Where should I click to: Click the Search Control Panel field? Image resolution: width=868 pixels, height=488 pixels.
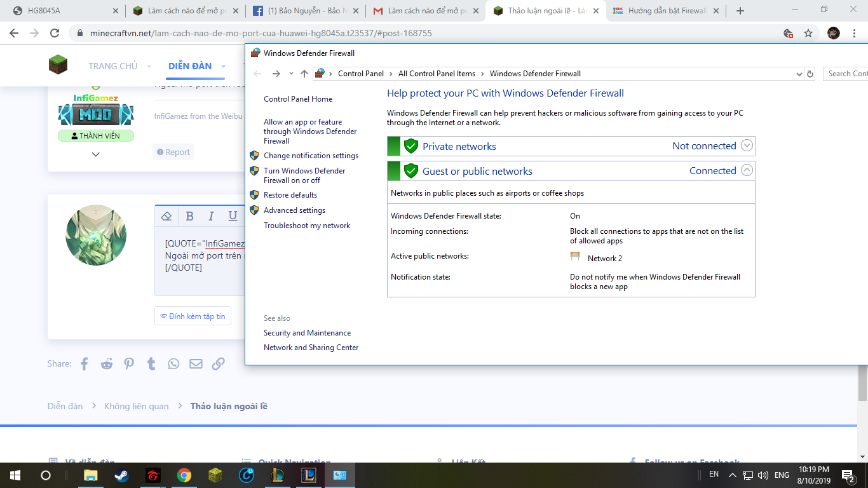click(845, 74)
